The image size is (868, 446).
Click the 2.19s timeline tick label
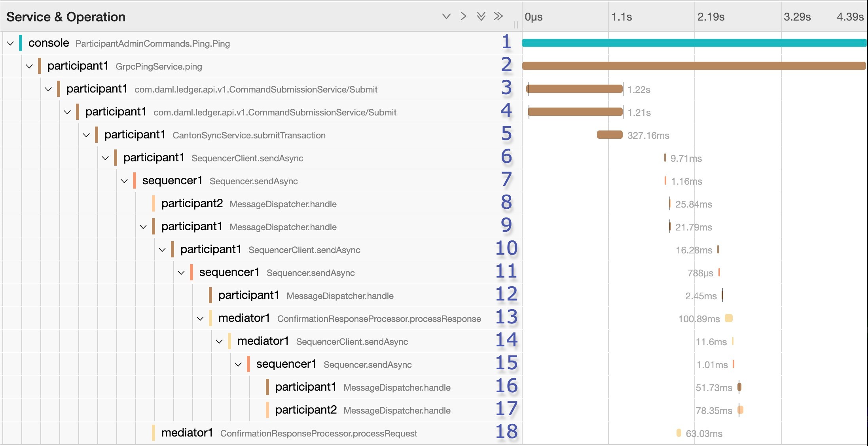point(711,17)
